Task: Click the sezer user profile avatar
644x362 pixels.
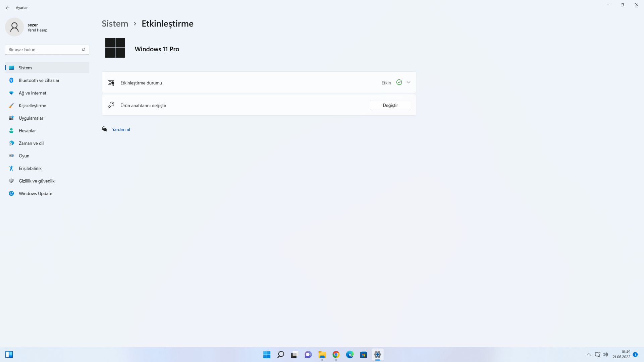Action: coord(14,27)
